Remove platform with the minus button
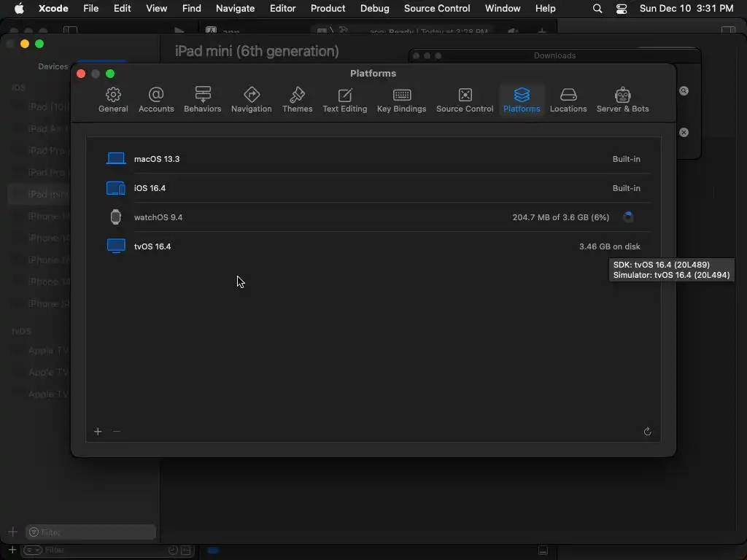The image size is (747, 560). coord(117,432)
